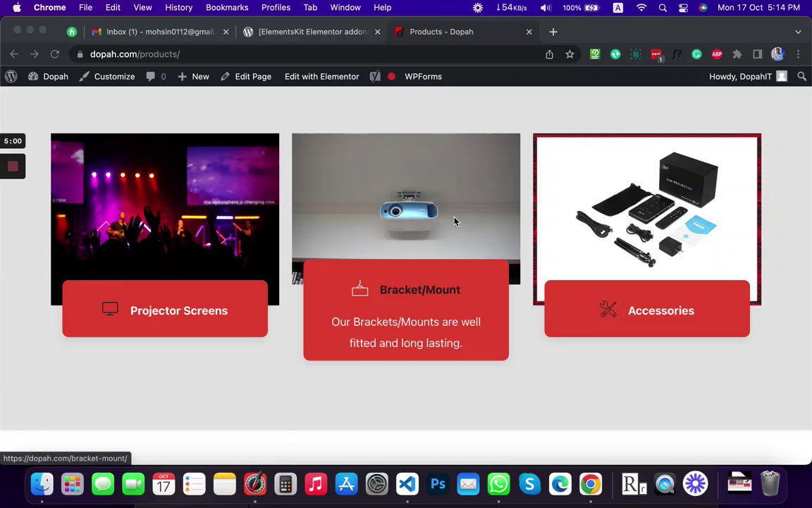Viewport: 812px width, 508px height.
Task: Launch Photoshop from the Dock
Action: coord(438,484)
